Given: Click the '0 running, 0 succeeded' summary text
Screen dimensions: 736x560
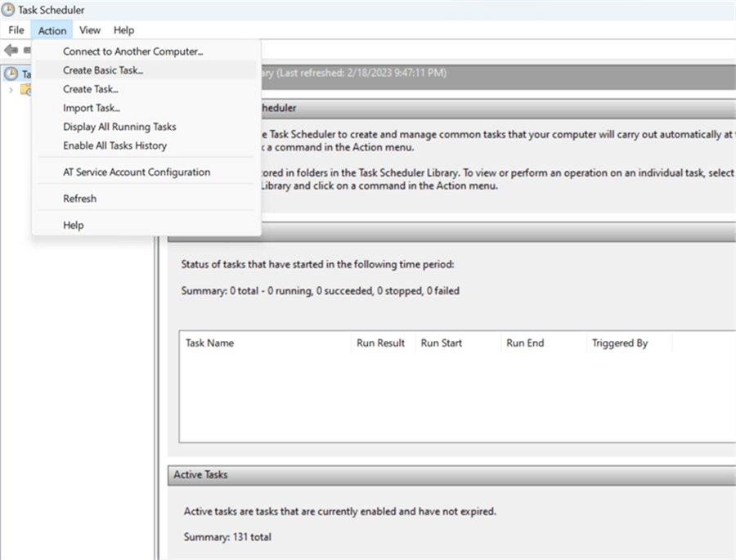Looking at the screenshot, I should point(320,290).
